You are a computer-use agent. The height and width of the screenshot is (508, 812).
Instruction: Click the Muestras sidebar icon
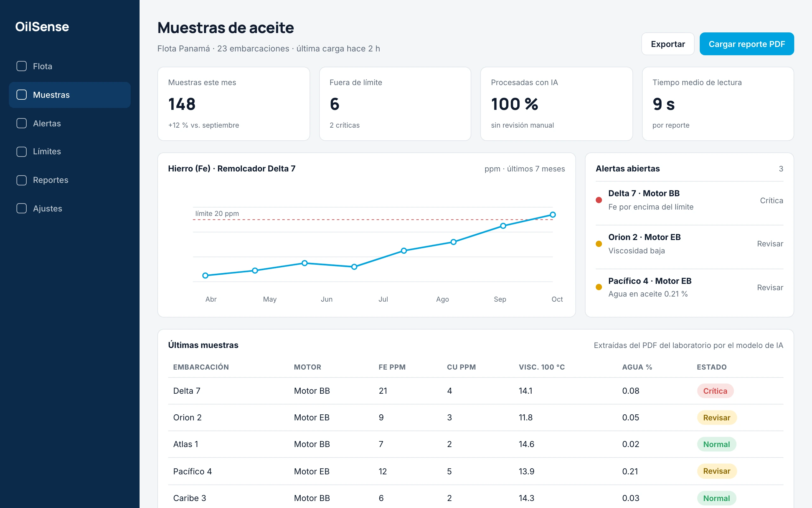[22, 95]
